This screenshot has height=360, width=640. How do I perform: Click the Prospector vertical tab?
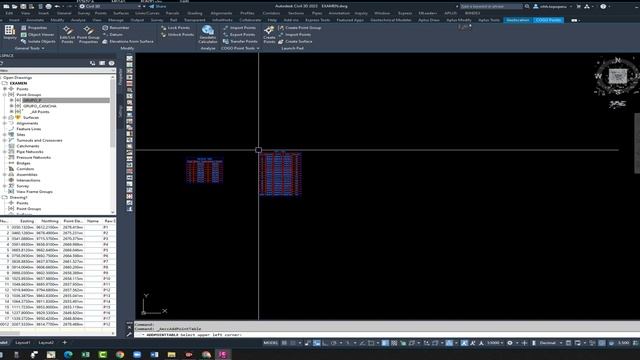click(x=120, y=78)
